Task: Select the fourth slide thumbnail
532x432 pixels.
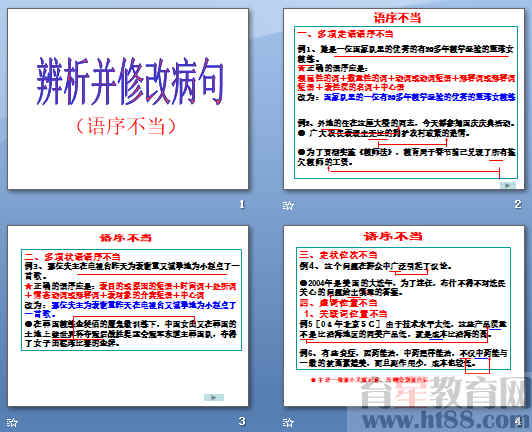Action: tap(404, 316)
